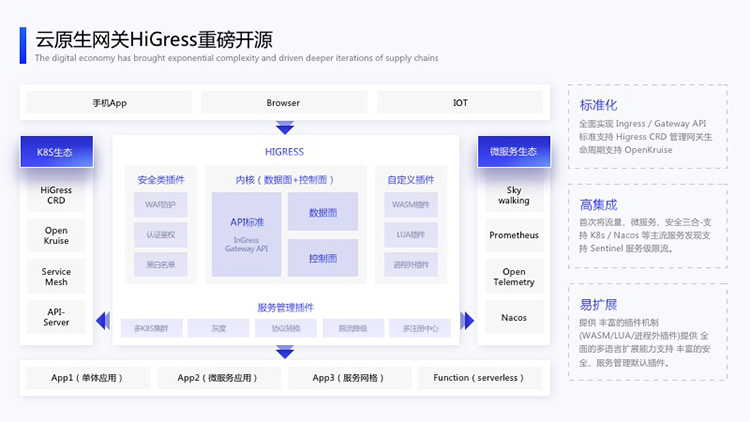750x422 pixels.
Task: Click the Open Kruise box
Action: pyautogui.click(x=56, y=235)
